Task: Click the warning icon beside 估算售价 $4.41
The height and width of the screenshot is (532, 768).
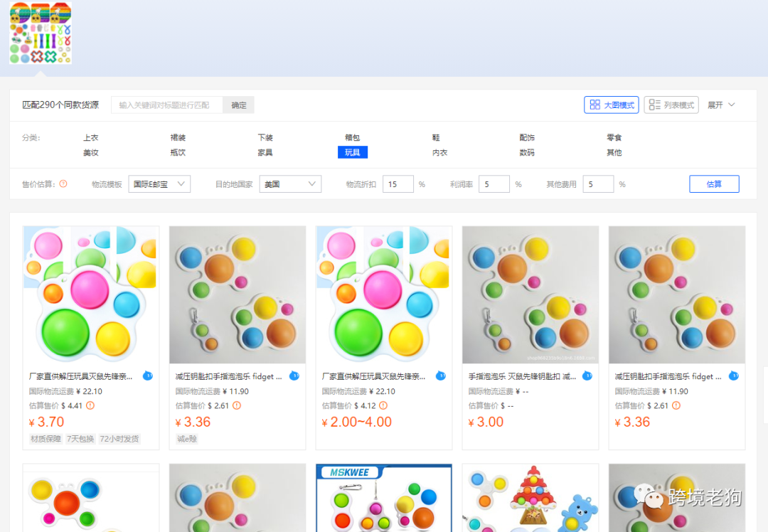Action: tap(90, 405)
